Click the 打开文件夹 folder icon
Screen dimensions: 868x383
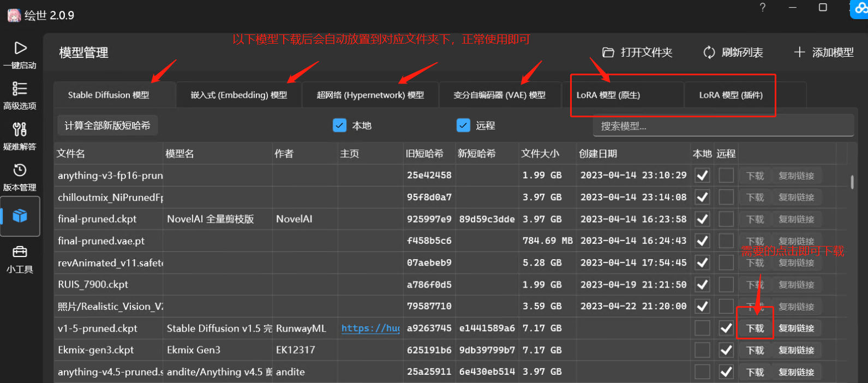tap(608, 52)
